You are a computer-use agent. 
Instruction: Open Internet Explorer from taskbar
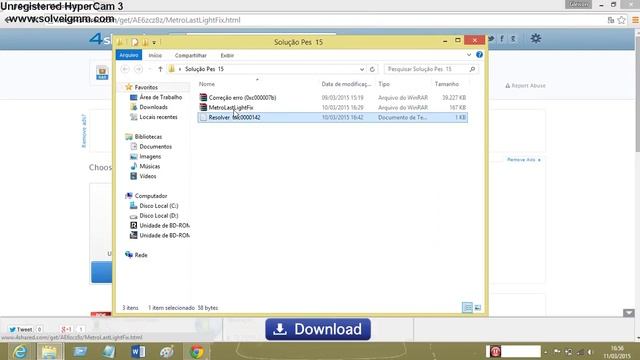(x=19, y=351)
